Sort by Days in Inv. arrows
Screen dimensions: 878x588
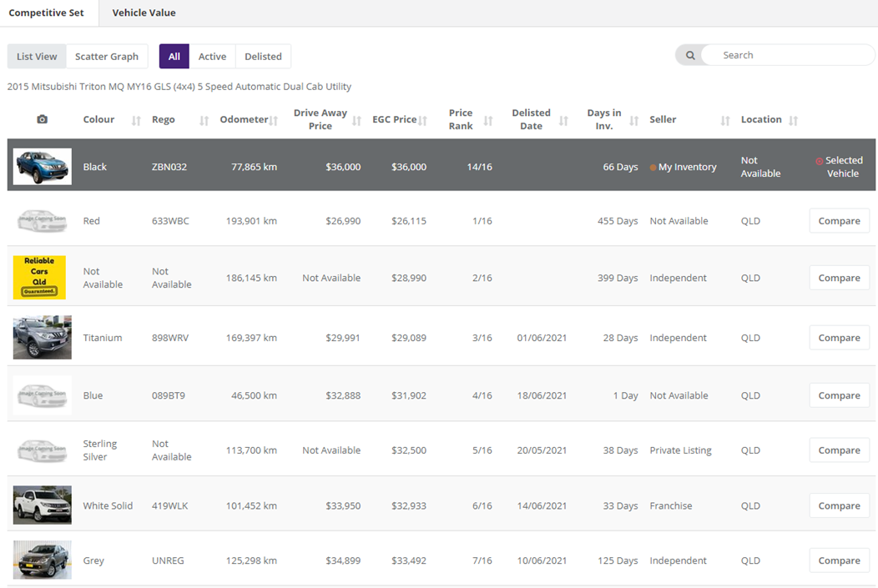[633, 120]
